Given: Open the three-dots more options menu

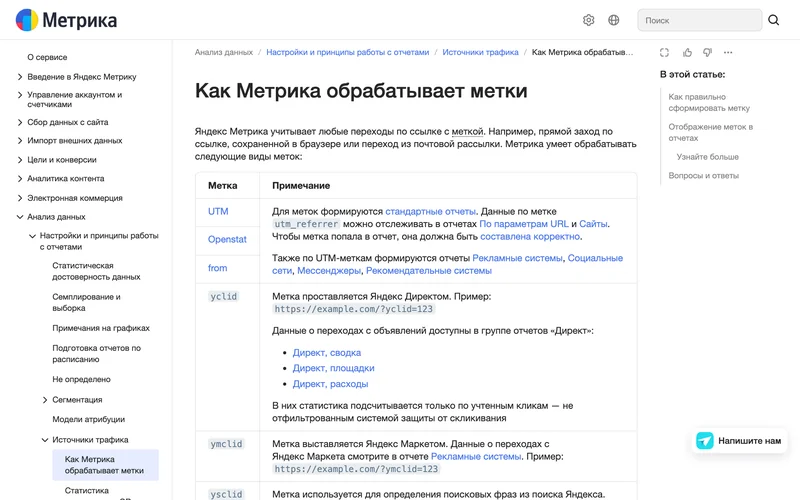Looking at the screenshot, I should (x=728, y=53).
